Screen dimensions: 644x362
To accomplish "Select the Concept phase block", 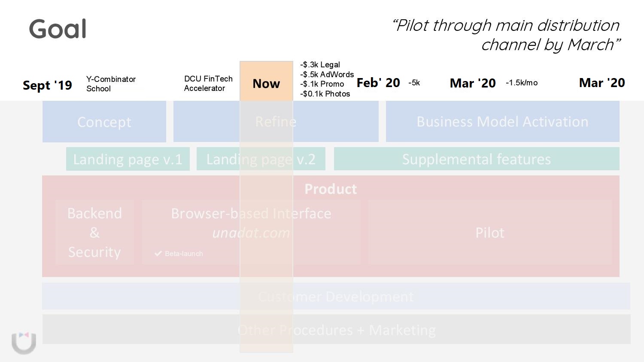I will pos(104,122).
